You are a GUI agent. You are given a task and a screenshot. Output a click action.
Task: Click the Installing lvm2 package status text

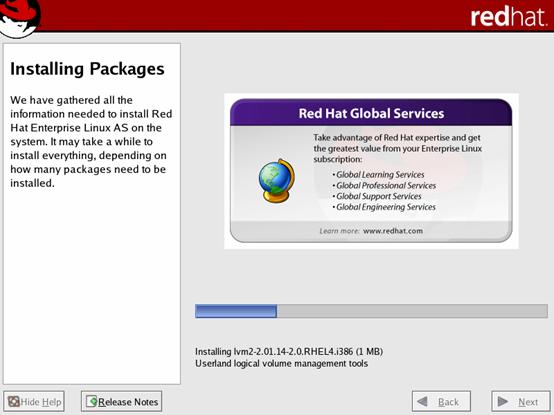(289, 352)
